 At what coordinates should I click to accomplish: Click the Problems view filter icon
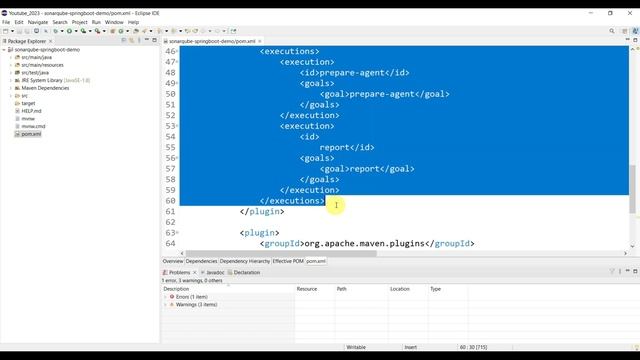tap(612, 271)
